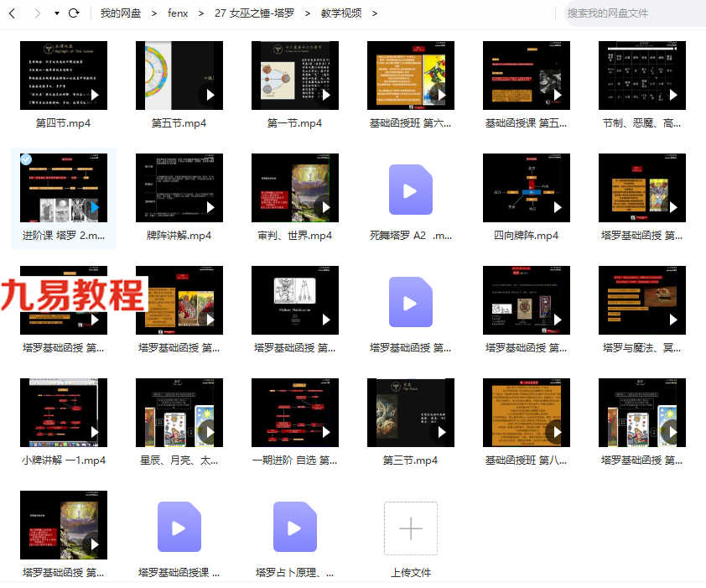Open the purple video icon above 塔罗基础函授课
Image resolution: width=706 pixels, height=588 pixels.
pos(179,527)
